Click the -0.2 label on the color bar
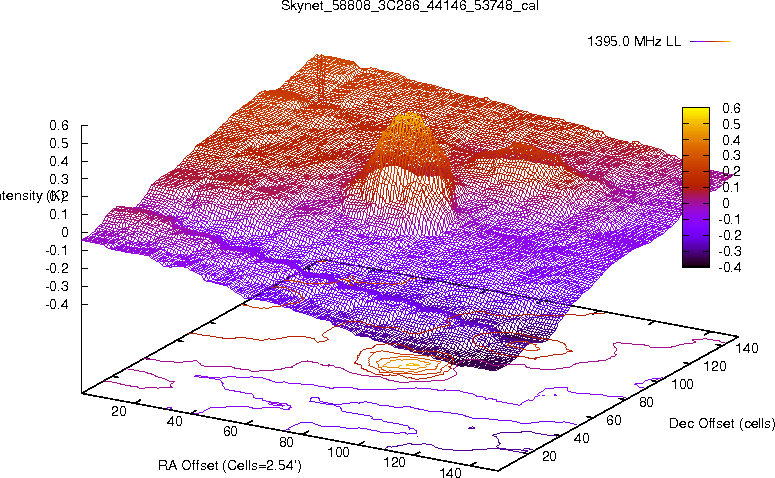The height and width of the screenshot is (478, 775). point(730,235)
